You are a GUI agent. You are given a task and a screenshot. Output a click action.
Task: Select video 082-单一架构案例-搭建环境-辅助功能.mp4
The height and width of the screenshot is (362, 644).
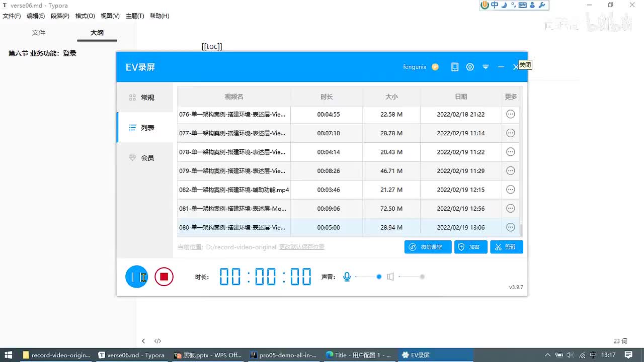pos(234,190)
